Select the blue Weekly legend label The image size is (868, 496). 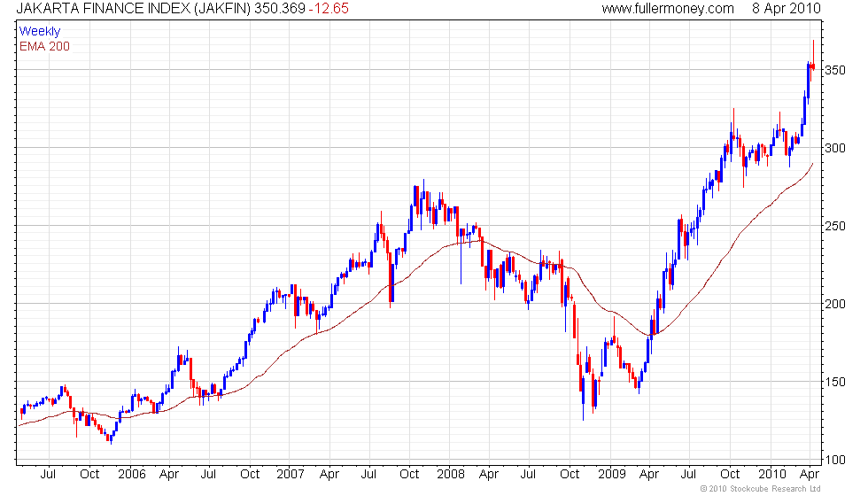[39, 31]
